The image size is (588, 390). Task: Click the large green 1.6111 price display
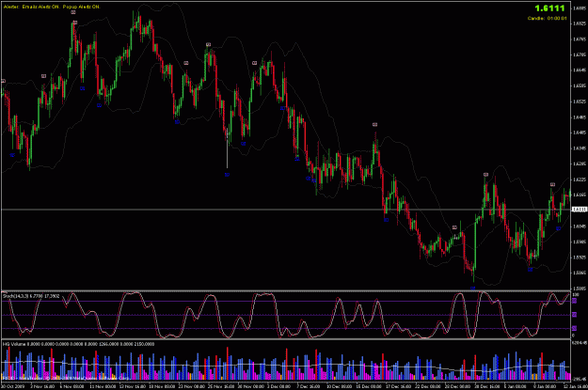(x=549, y=8)
